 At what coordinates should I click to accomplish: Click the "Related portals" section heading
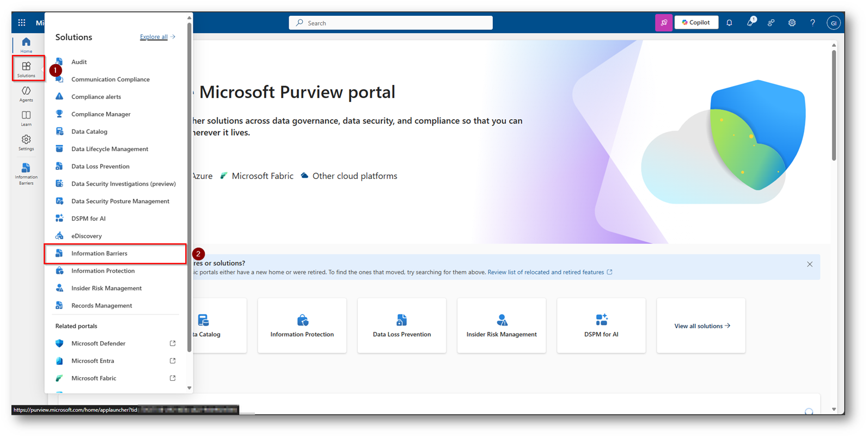click(76, 326)
